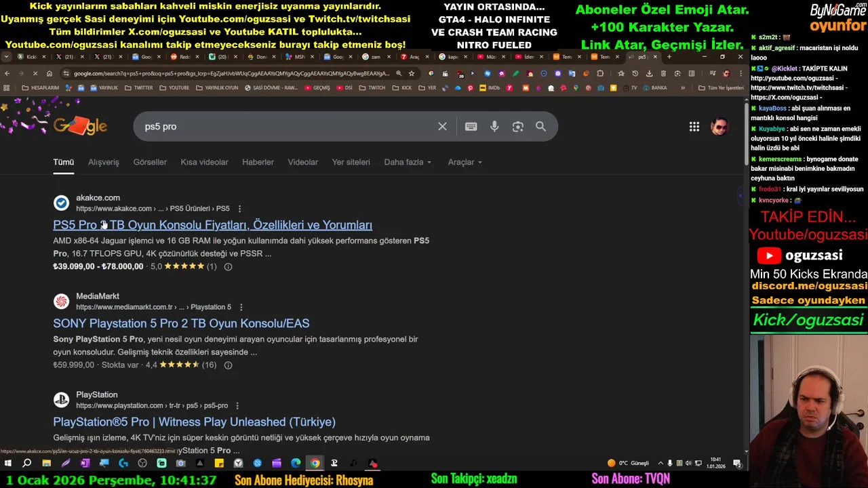Search by image with the lens icon
The width and height of the screenshot is (868, 488).
(517, 127)
